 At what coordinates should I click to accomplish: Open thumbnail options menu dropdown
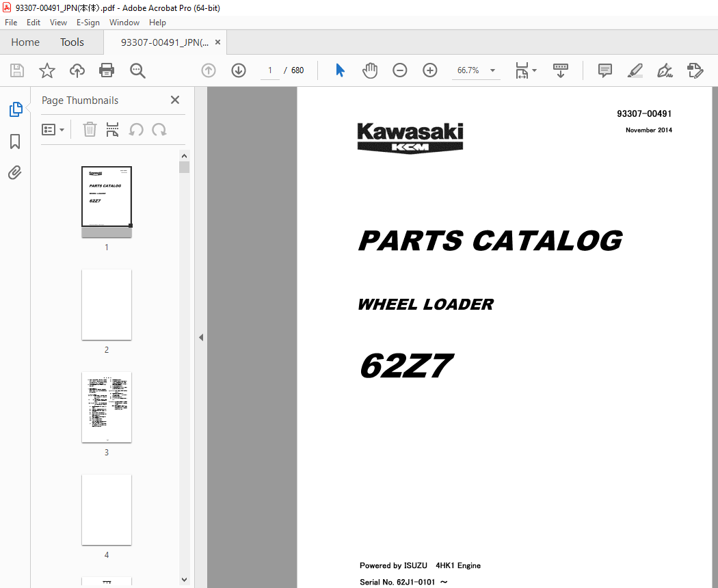(53, 130)
